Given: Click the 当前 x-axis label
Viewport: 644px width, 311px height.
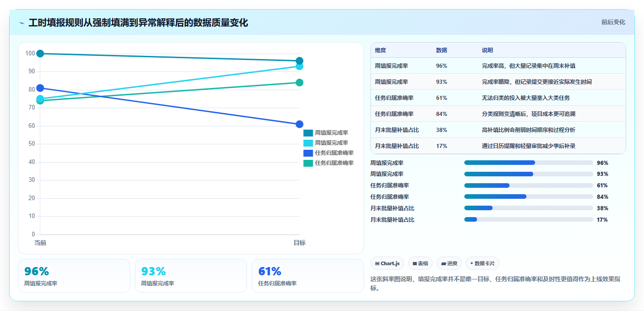Looking at the screenshot, I should point(40,243).
